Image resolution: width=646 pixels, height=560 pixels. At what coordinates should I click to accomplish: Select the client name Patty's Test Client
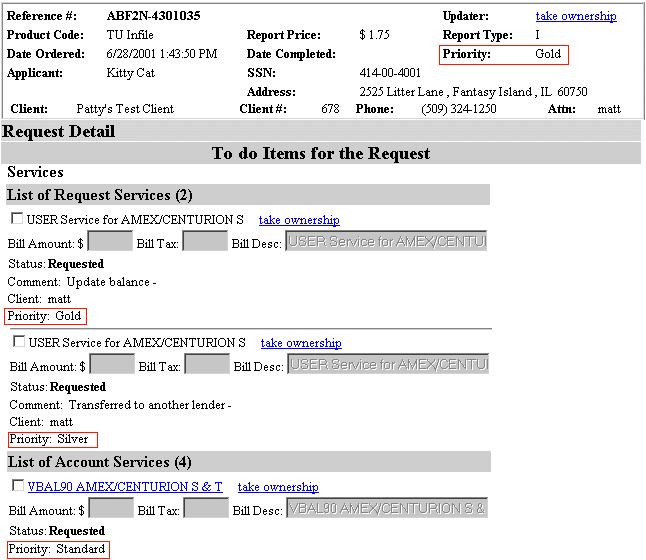pos(125,109)
